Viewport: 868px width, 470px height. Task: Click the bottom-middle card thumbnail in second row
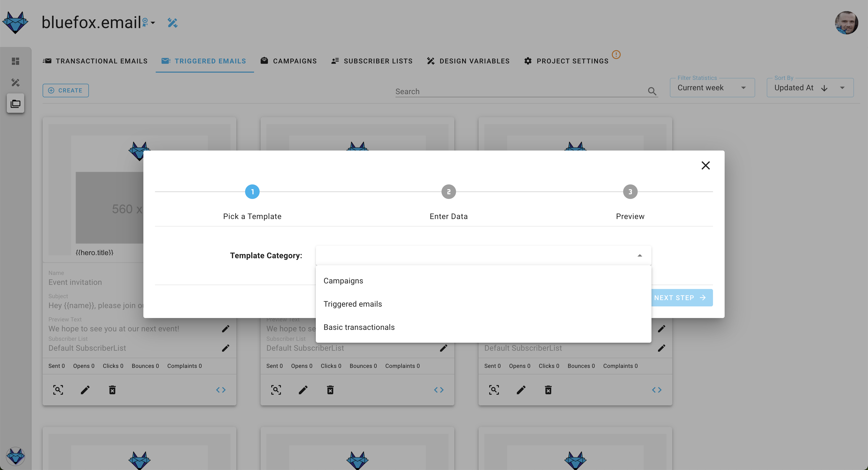click(x=357, y=452)
